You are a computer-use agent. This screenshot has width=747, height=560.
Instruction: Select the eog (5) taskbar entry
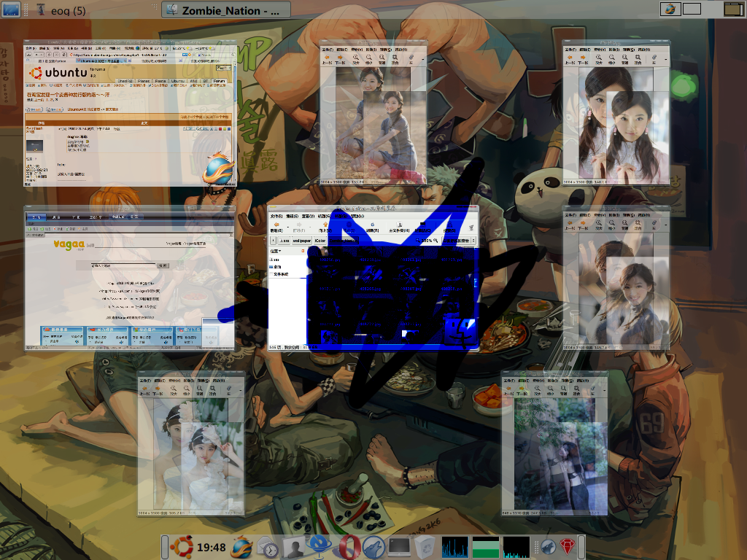(62, 10)
